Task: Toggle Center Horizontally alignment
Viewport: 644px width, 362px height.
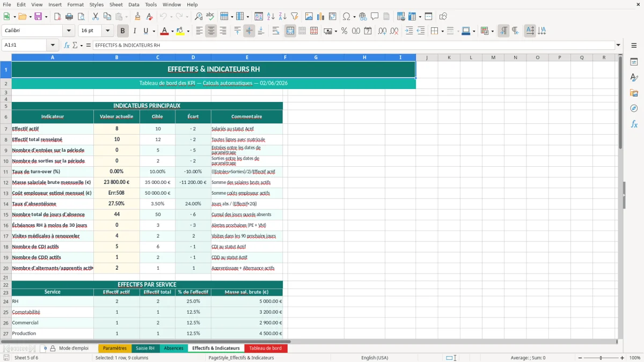Action: [x=211, y=31]
